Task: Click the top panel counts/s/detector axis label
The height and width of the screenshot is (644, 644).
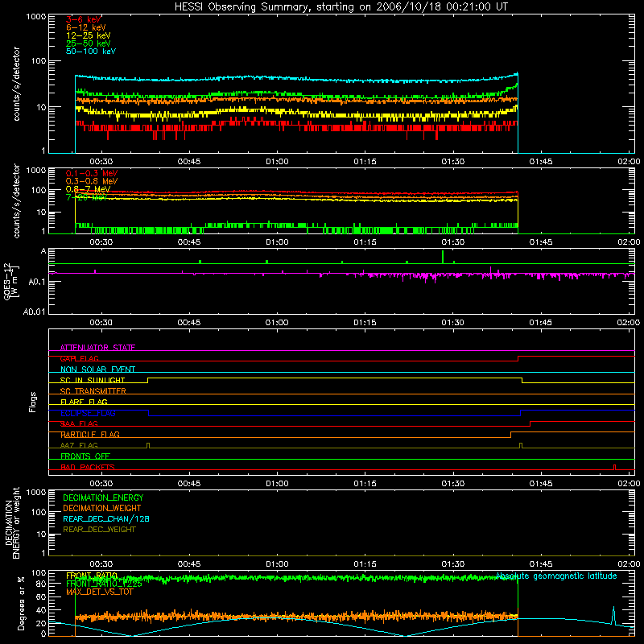Action: click(16, 84)
